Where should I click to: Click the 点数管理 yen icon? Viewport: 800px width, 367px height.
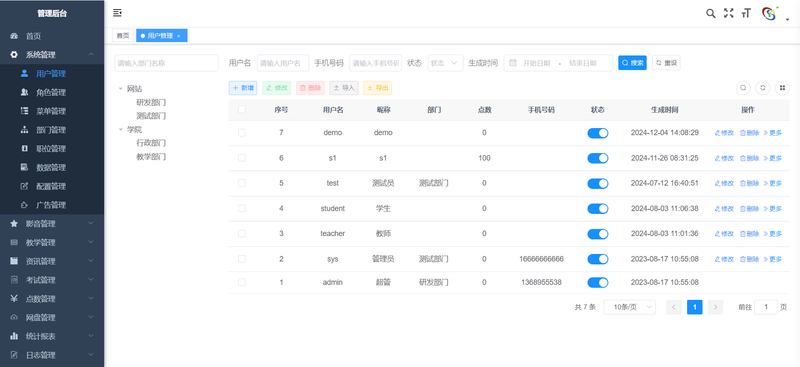(x=14, y=299)
